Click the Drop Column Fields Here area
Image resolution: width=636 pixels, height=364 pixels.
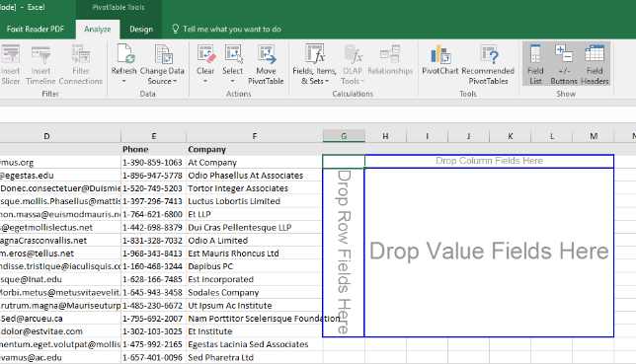point(489,161)
